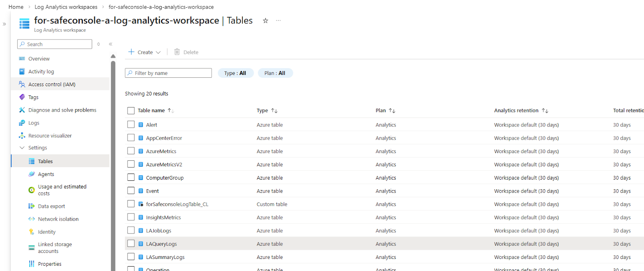Focus the Filter by name field
This screenshot has width=644, height=271.
tap(168, 73)
